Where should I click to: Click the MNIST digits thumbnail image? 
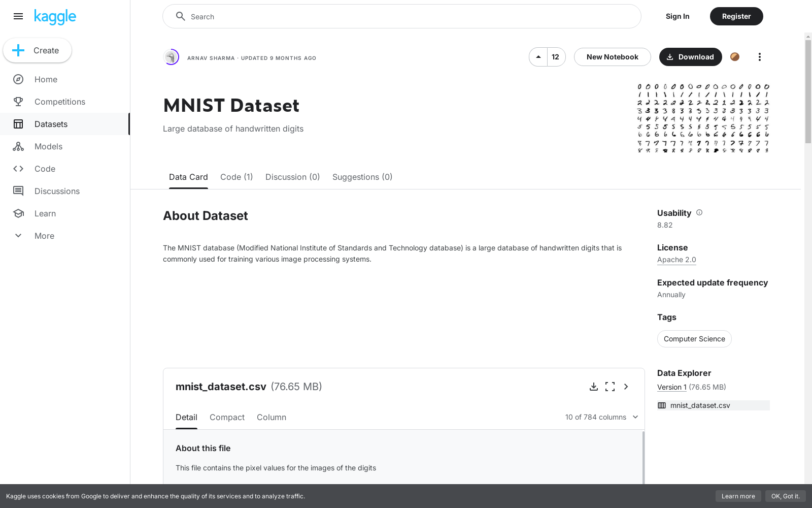(703, 118)
